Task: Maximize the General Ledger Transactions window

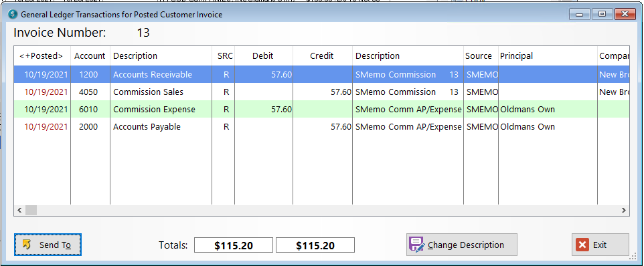Action: click(x=602, y=14)
